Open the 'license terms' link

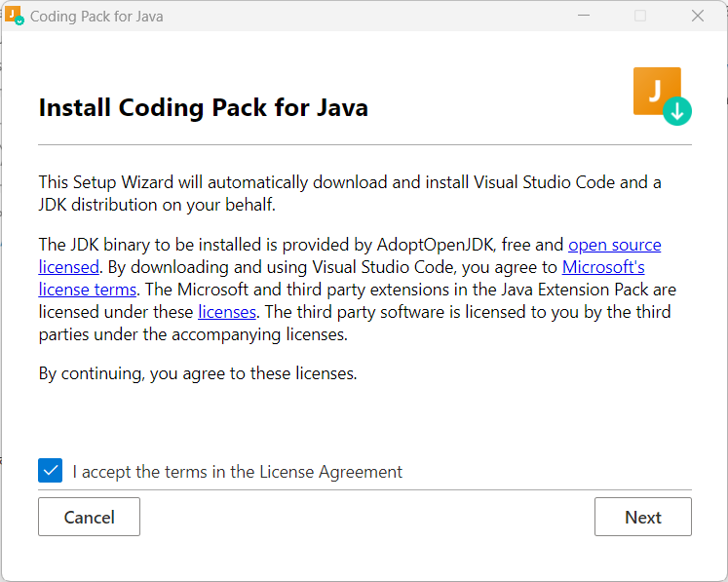[x=88, y=290]
